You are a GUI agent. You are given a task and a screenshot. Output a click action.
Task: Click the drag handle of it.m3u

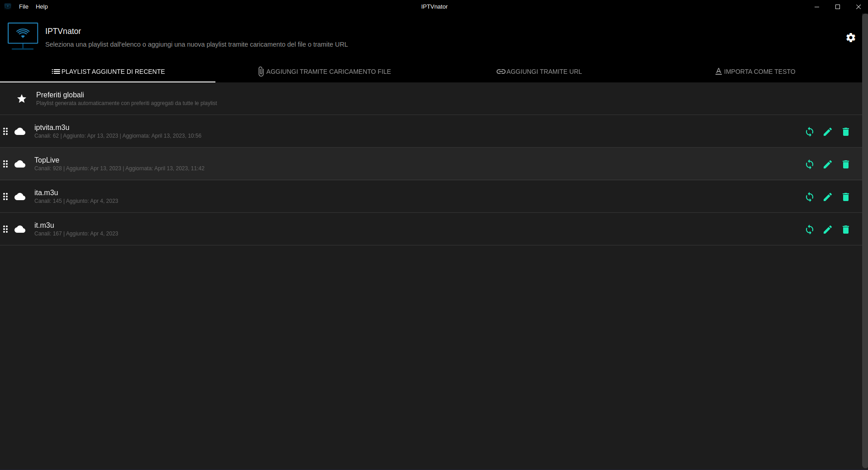[5, 229]
